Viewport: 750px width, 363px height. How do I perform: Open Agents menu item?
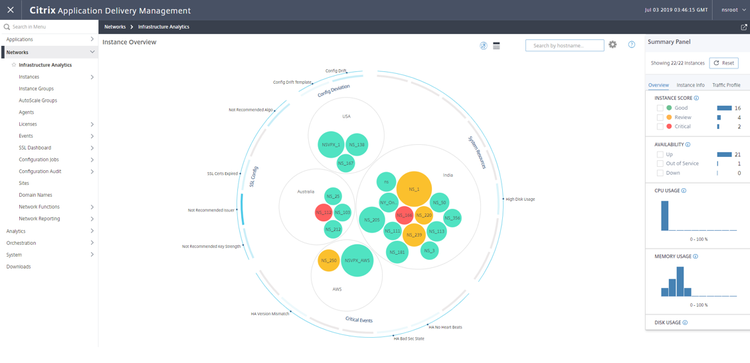pos(26,112)
